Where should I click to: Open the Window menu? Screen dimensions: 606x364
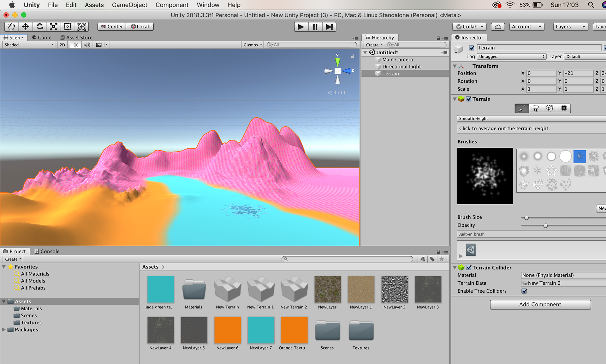[208, 5]
